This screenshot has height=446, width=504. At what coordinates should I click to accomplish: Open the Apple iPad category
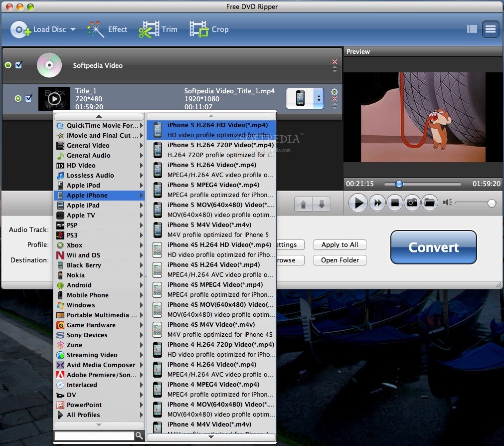pos(99,205)
